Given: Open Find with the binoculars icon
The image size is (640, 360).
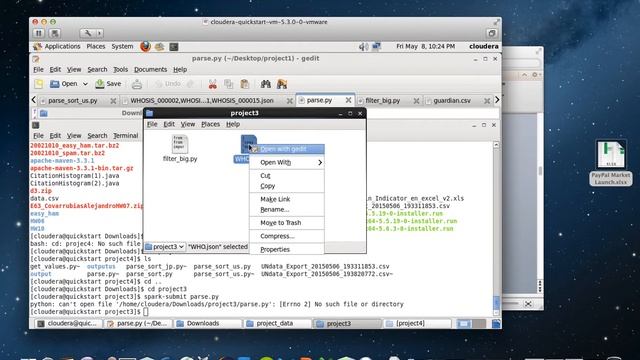Looking at the screenshot, I should point(266,84).
